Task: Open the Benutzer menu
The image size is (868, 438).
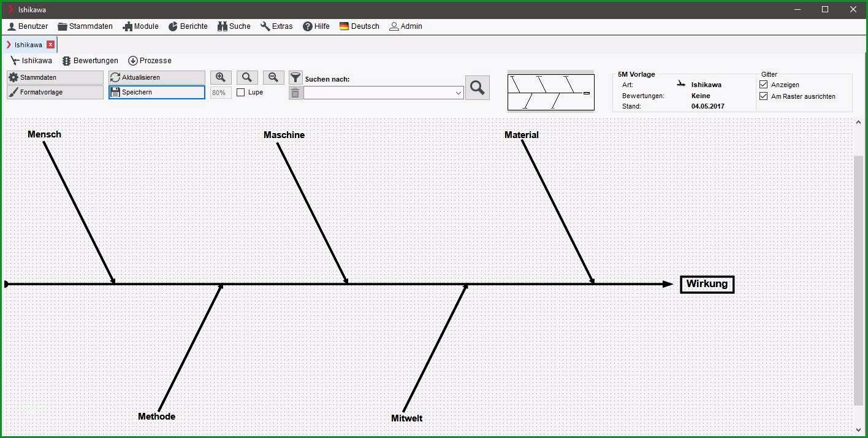Action: click(x=28, y=26)
